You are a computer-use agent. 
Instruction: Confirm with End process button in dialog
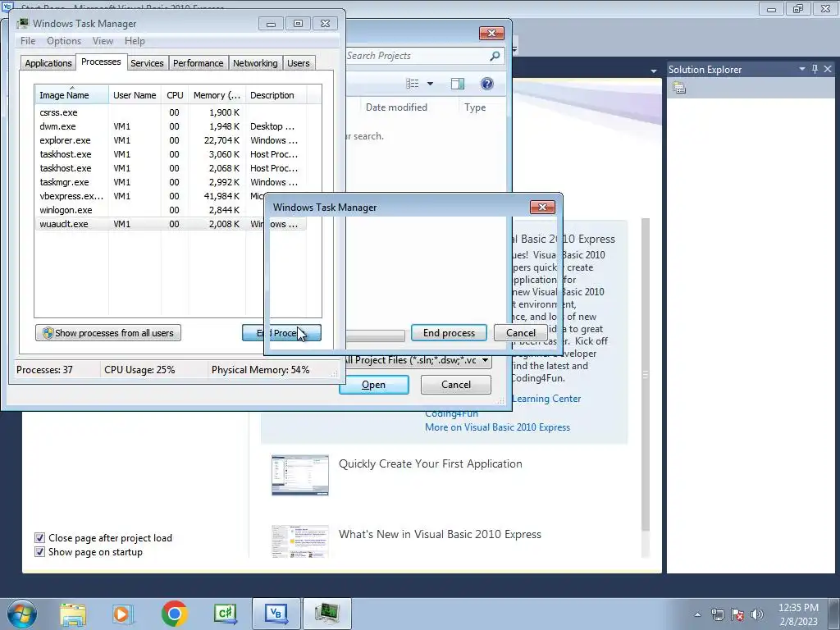point(449,333)
